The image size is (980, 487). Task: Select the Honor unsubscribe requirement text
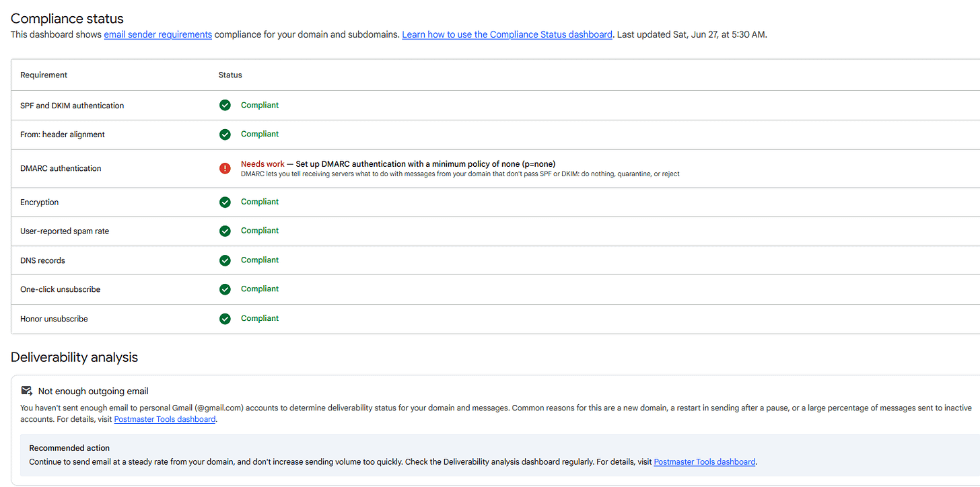click(x=54, y=319)
